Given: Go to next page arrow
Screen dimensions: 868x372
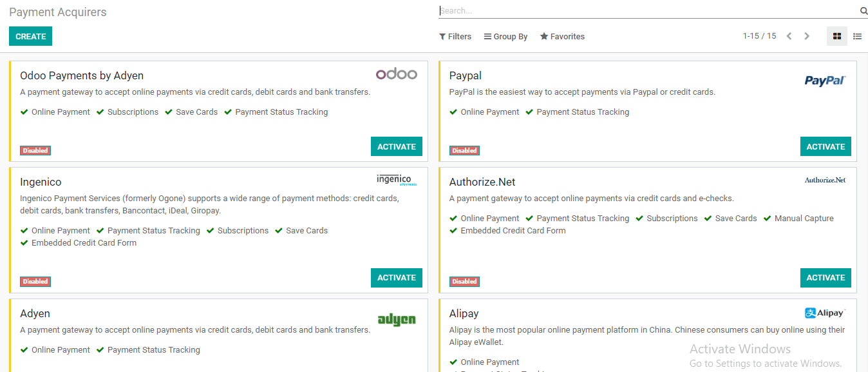Looking at the screenshot, I should 807,36.
